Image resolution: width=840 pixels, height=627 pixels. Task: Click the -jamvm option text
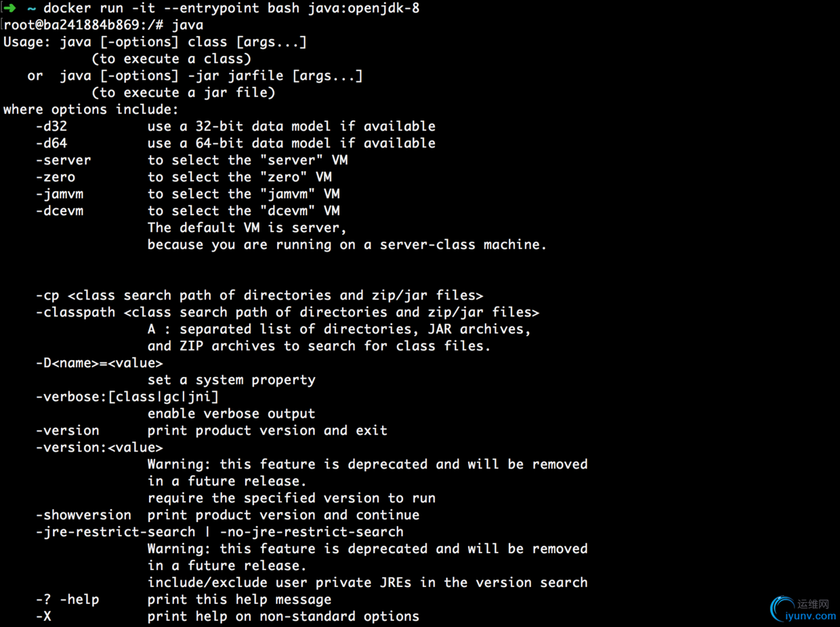coord(60,194)
